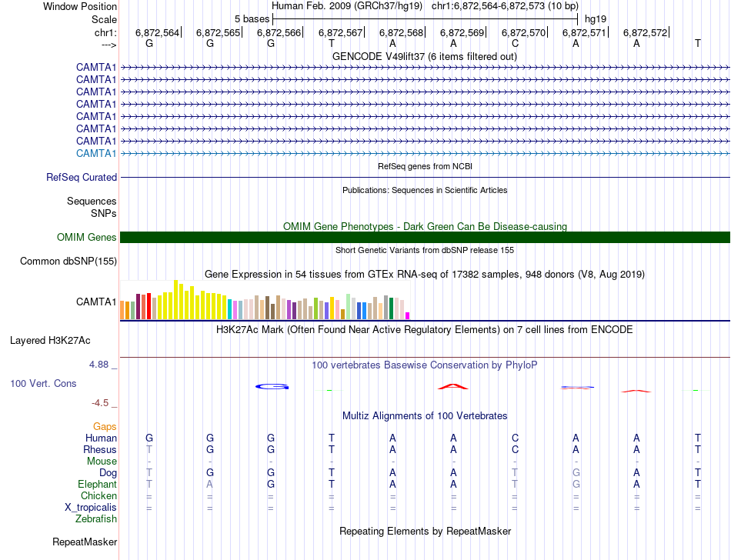Click the Multiz Alignments of 100 Vertebrates title
The image size is (731, 560).
point(425,415)
